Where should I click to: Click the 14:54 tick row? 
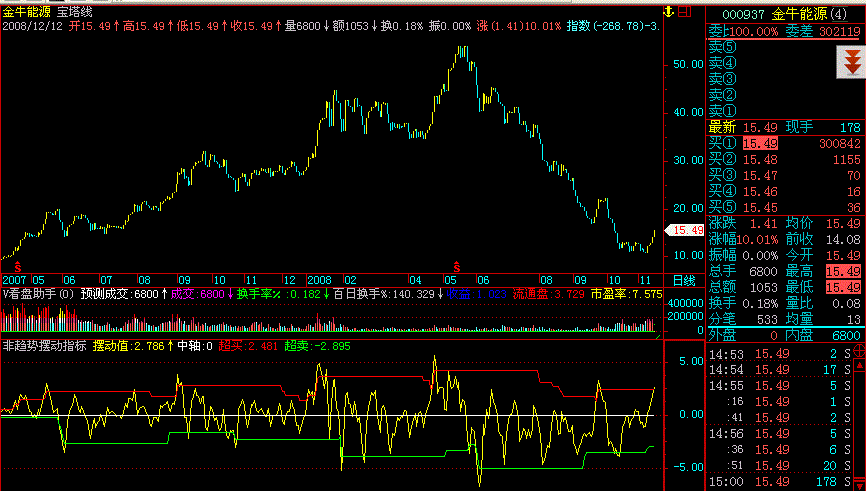coord(780,369)
